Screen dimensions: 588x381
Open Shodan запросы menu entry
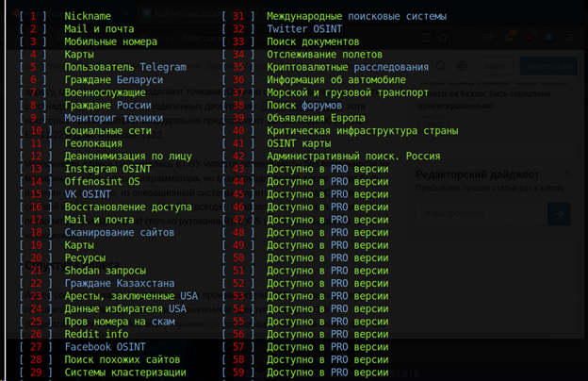pos(105,271)
